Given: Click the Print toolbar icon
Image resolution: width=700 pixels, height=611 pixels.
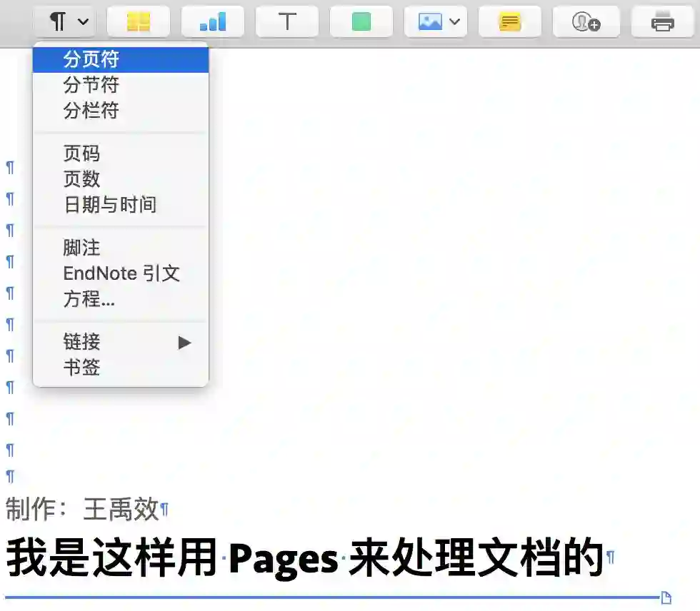Looking at the screenshot, I should pos(663,21).
